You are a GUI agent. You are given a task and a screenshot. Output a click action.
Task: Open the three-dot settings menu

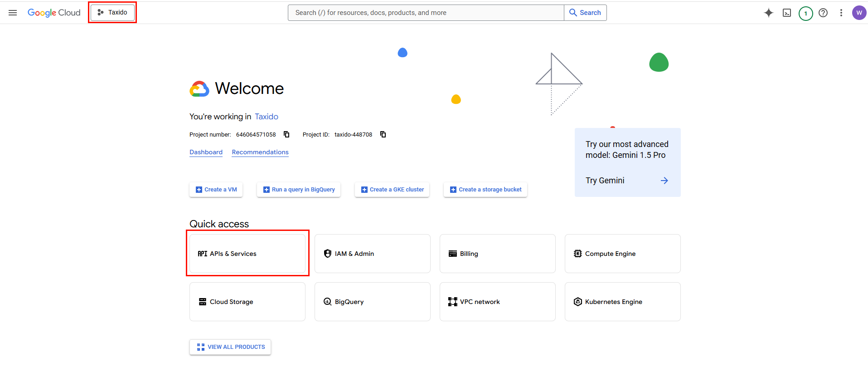tap(841, 13)
